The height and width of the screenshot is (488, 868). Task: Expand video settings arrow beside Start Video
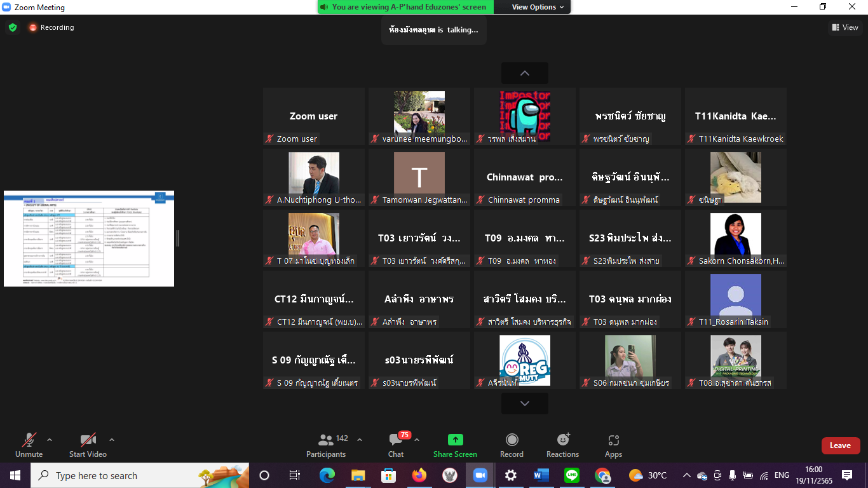[x=112, y=440]
